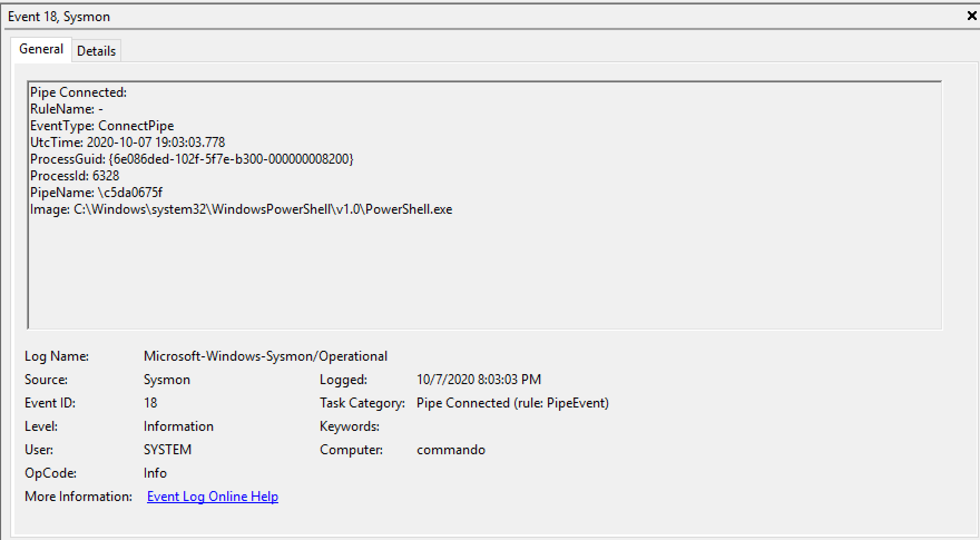This screenshot has height=540, width=980.
Task: Close the Event 18 Sysmon pane
Action: (x=972, y=16)
